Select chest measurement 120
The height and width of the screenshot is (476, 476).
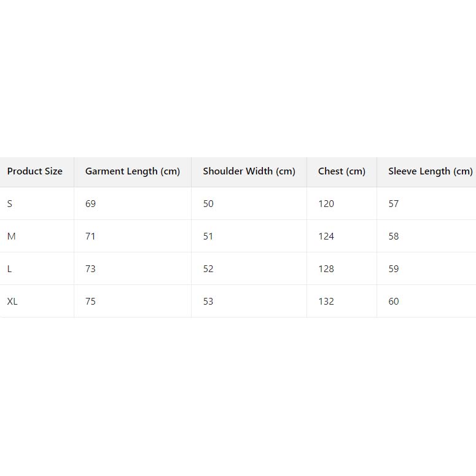326,204
